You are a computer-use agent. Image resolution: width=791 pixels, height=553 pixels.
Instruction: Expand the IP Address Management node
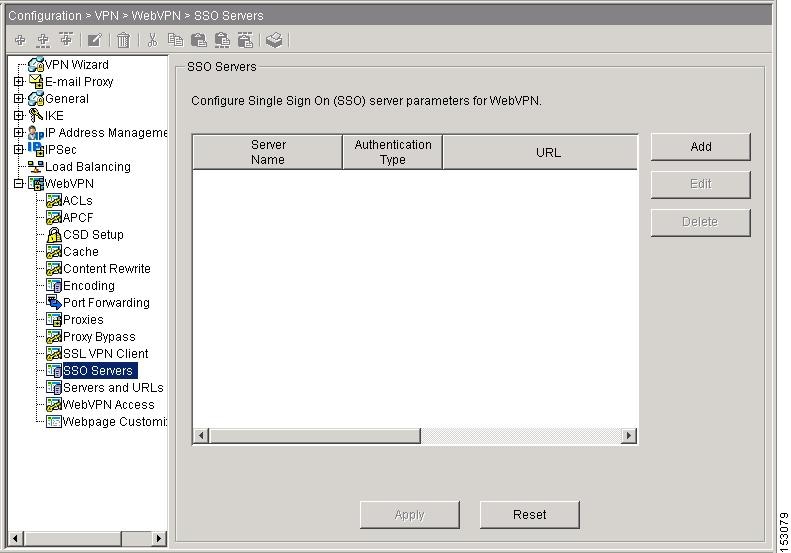click(x=19, y=133)
